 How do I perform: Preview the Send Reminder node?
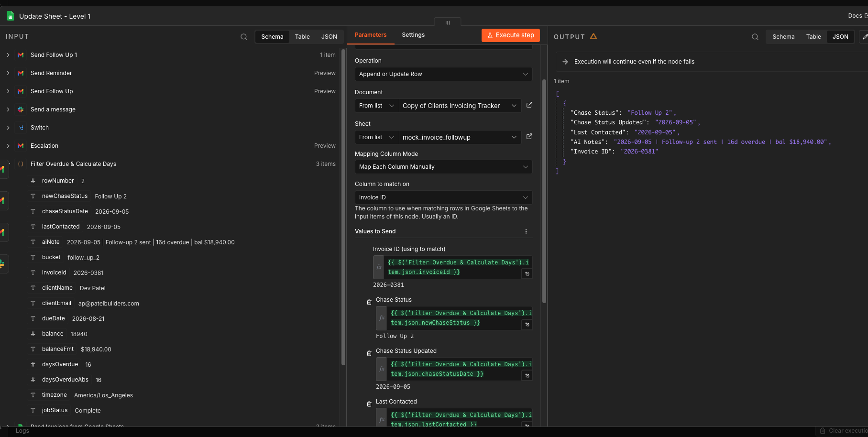click(x=325, y=73)
